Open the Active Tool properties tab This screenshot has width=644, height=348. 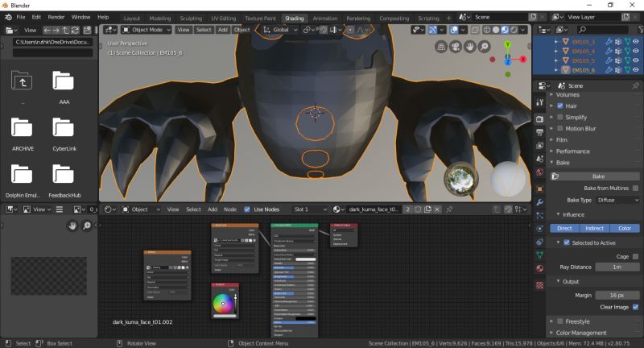(539, 102)
